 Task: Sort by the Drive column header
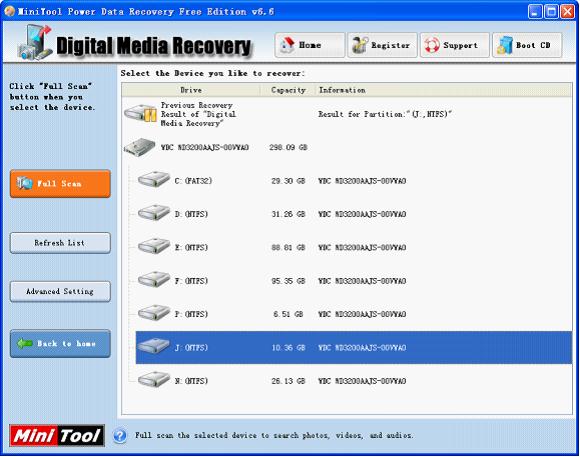pos(191,90)
